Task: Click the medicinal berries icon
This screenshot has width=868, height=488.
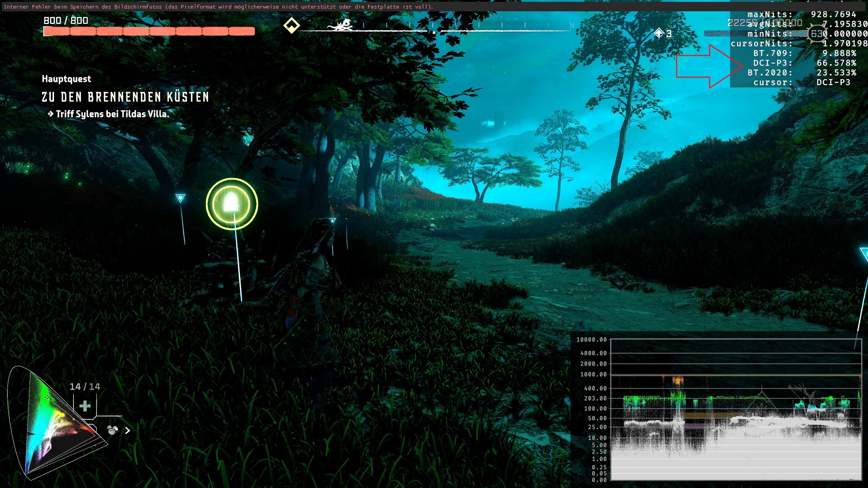Action: [113, 430]
